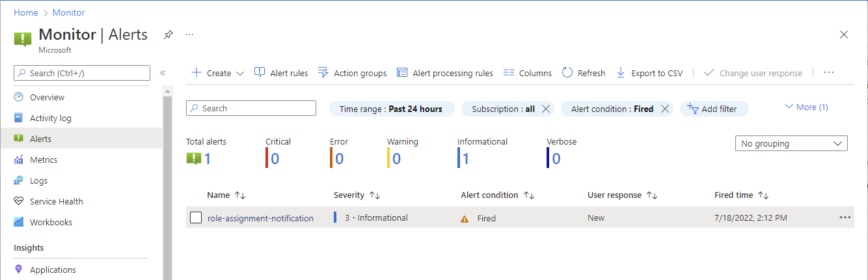
Task: Collapse the left navigation sidebar
Action: 163,73
